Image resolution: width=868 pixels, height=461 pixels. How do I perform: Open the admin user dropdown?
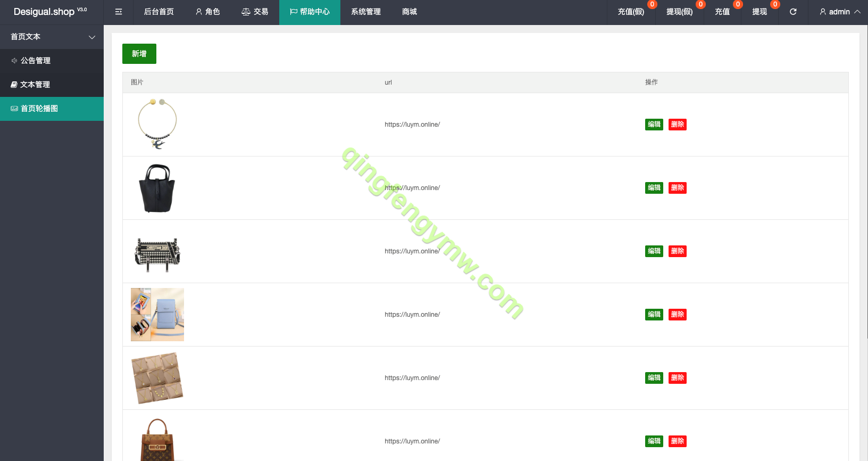point(840,12)
